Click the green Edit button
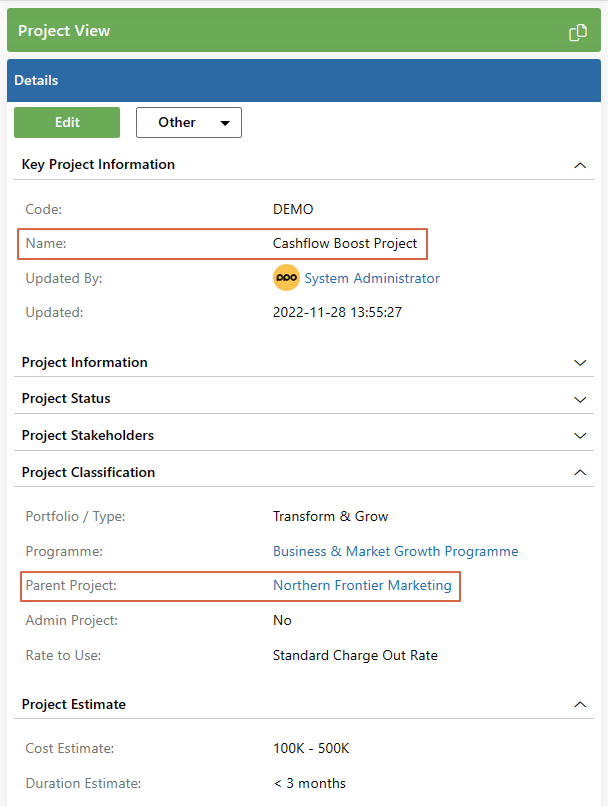608x806 pixels. point(67,122)
